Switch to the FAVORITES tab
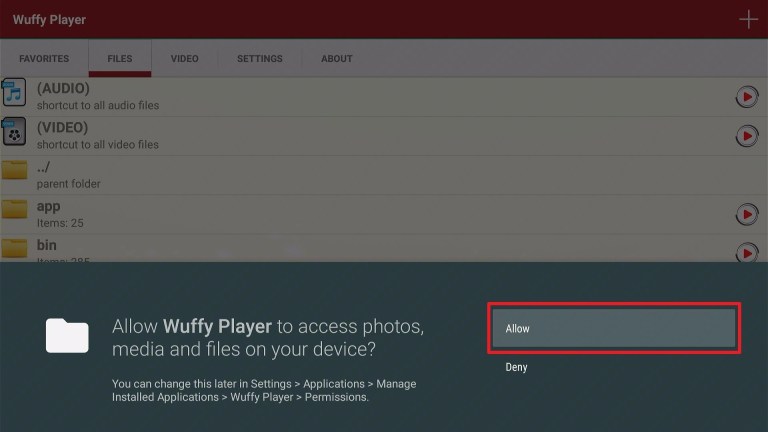Viewport: 768px width, 432px height. click(x=44, y=58)
